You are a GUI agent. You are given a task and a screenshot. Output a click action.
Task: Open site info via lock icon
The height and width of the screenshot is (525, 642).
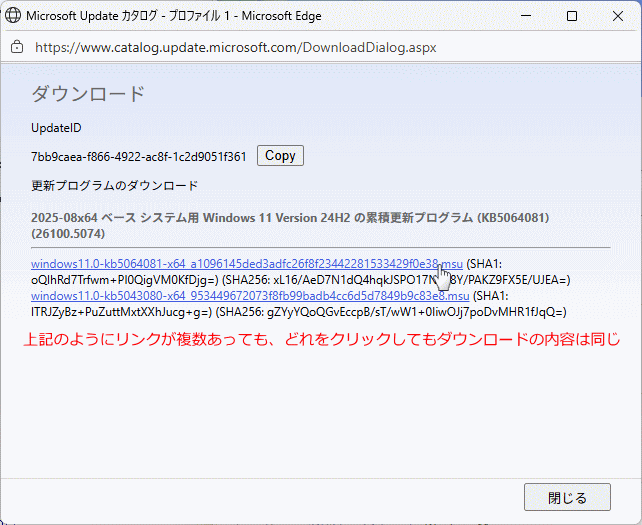(x=17, y=47)
